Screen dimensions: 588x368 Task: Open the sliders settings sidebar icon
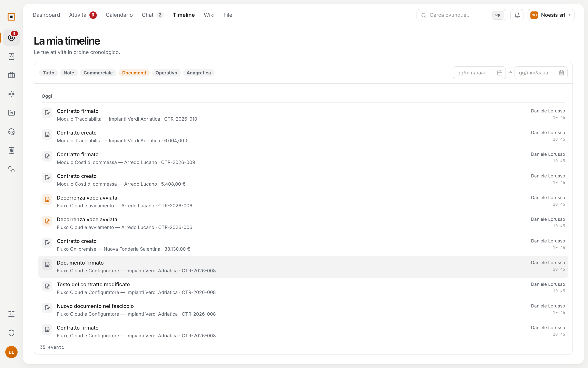(x=11, y=314)
